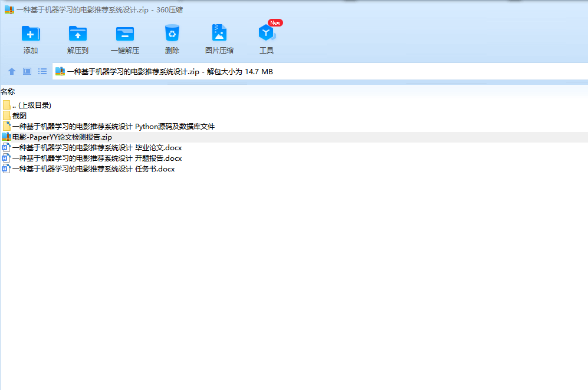Click the 删除 label text
The height and width of the screenshot is (390, 588).
172,51
